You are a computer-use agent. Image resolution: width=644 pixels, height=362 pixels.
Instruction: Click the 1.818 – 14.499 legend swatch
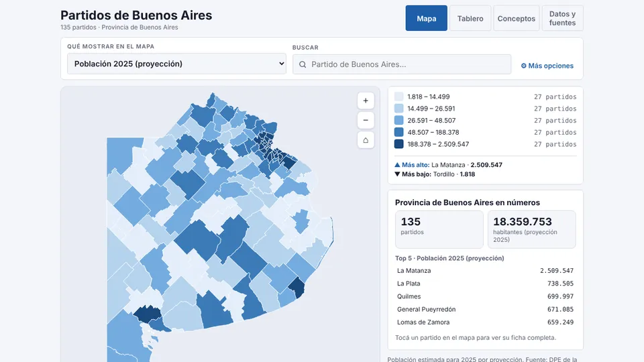tap(398, 97)
